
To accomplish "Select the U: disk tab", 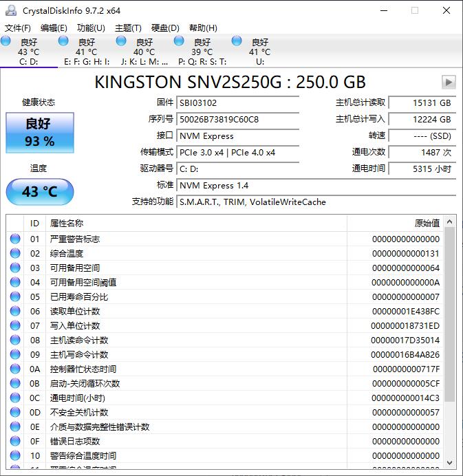I will [260, 52].
